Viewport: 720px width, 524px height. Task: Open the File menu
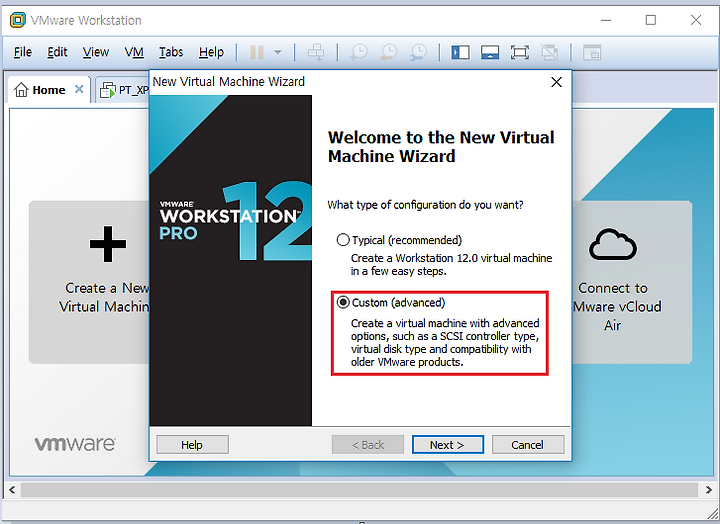(22, 52)
